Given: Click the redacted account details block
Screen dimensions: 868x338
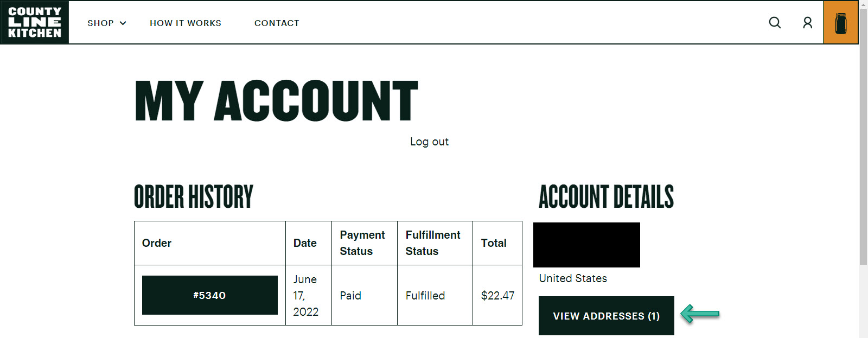Looking at the screenshot, I should 586,245.
